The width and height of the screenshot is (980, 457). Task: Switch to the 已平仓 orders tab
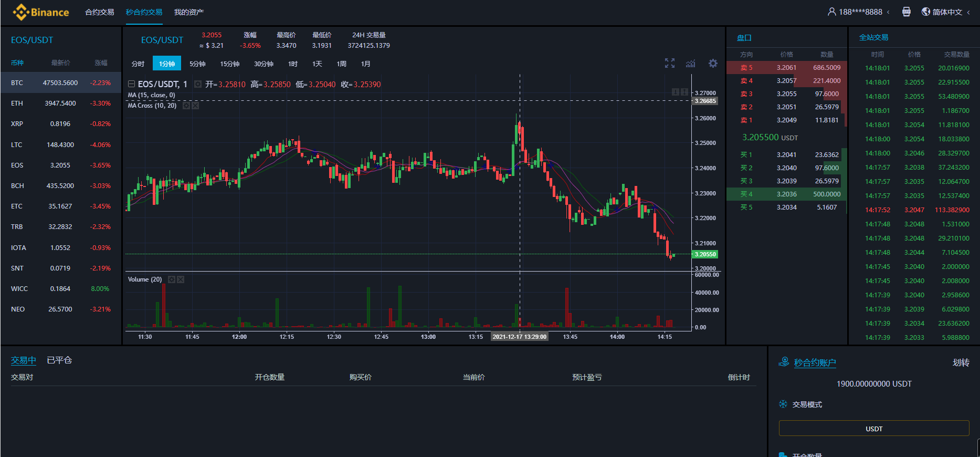(x=59, y=360)
